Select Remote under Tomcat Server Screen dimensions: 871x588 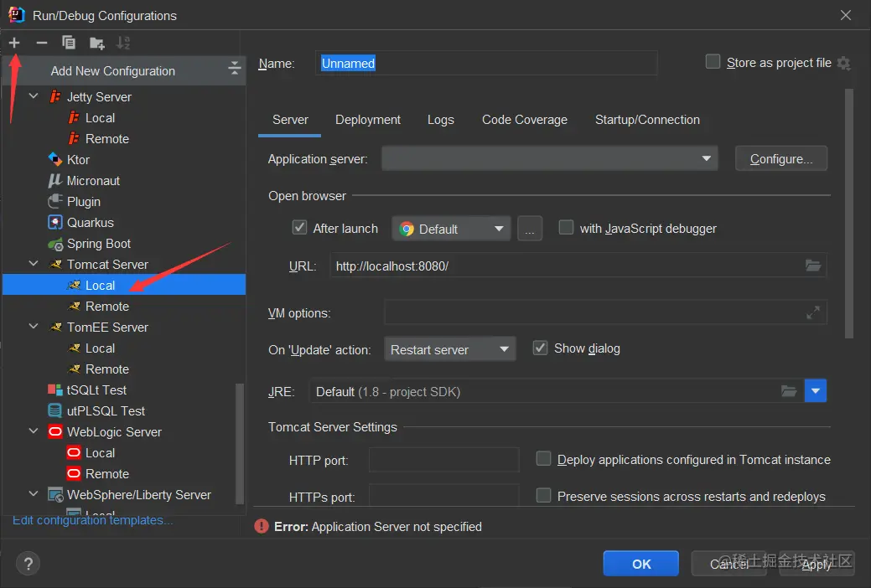(106, 307)
